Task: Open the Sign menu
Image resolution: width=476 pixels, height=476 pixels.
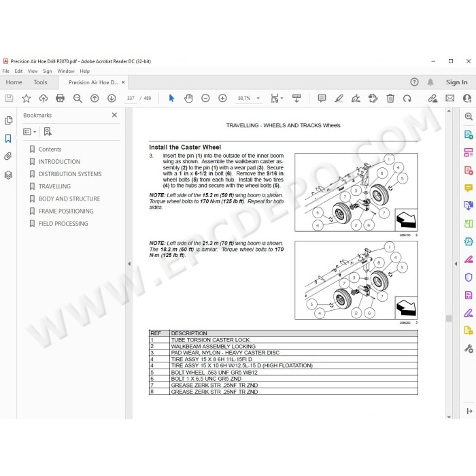Action: pos(48,71)
